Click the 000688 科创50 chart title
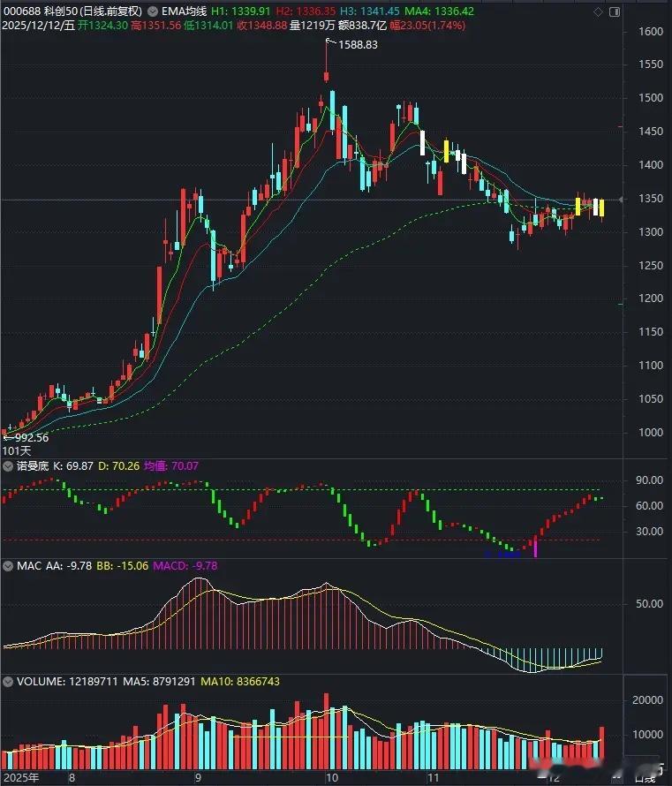672x786 pixels. 73,11
